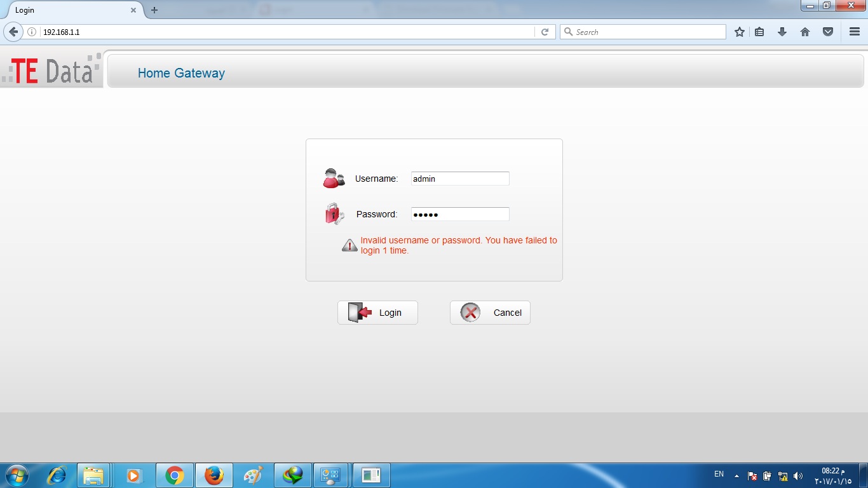868x488 pixels.
Task: Switch to Google Chrome in taskbar
Action: [x=175, y=475]
